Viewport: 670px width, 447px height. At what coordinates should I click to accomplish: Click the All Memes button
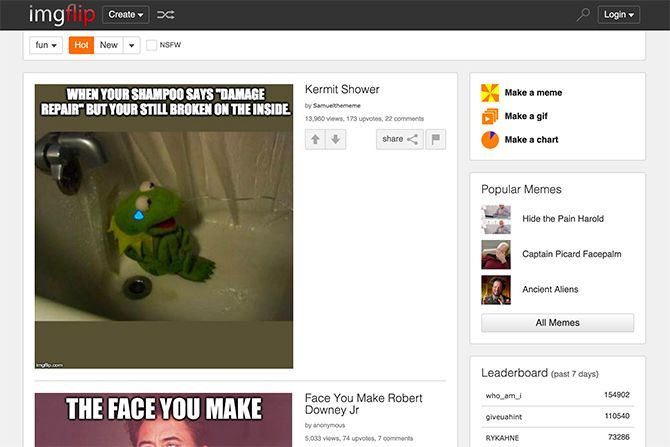point(557,323)
